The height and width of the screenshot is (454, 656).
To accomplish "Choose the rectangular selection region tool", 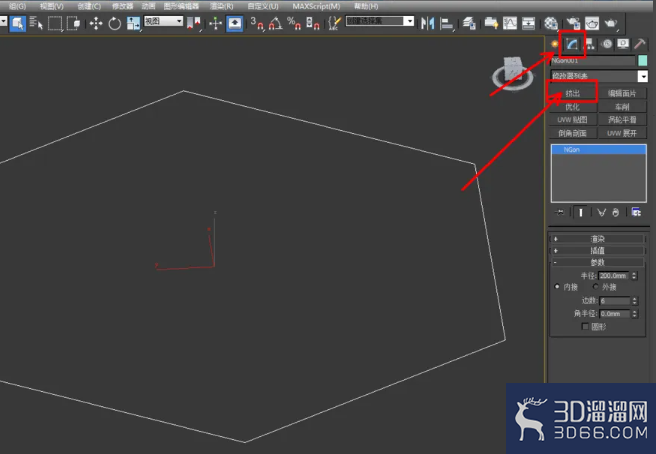I will click(x=55, y=23).
